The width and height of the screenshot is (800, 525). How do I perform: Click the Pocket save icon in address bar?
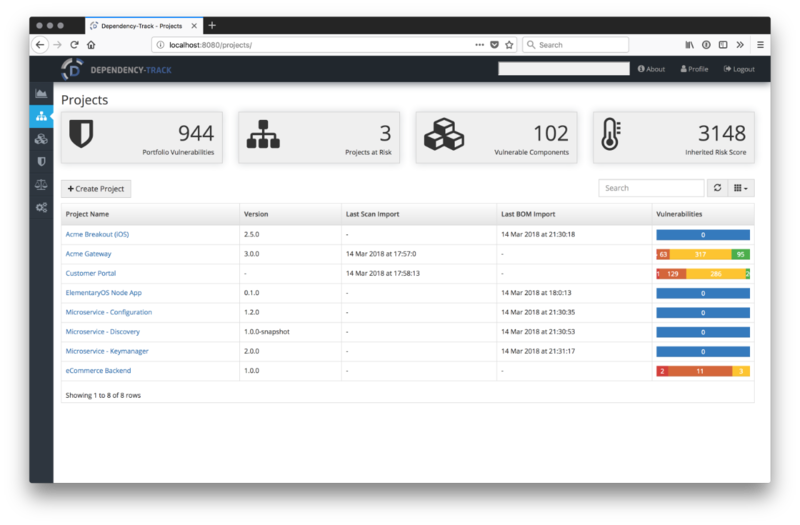494,45
